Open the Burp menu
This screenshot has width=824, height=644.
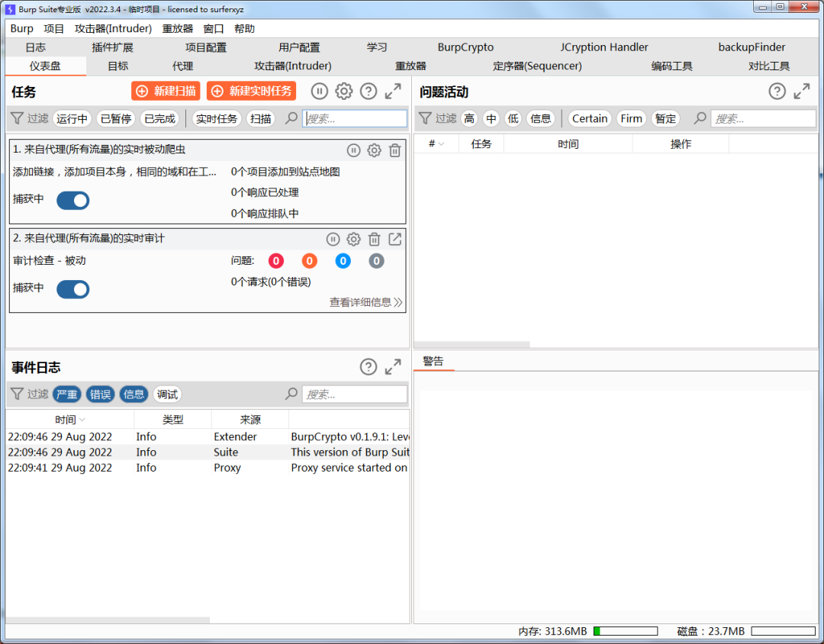pos(21,28)
